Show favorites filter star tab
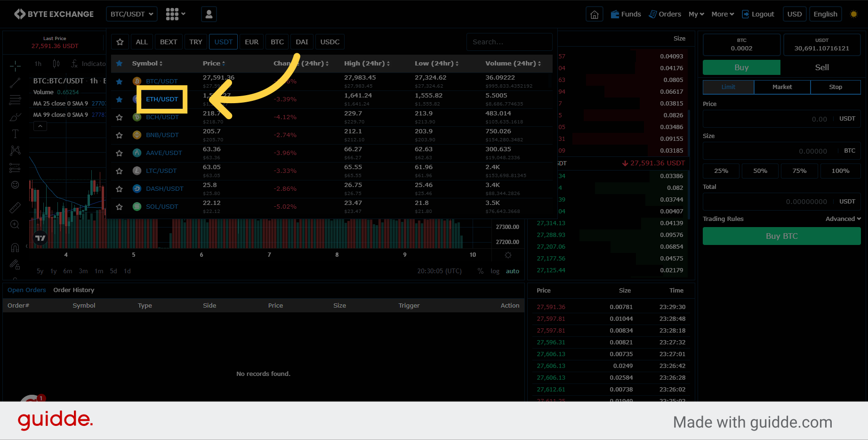Image resolution: width=868 pixels, height=440 pixels. [x=120, y=42]
